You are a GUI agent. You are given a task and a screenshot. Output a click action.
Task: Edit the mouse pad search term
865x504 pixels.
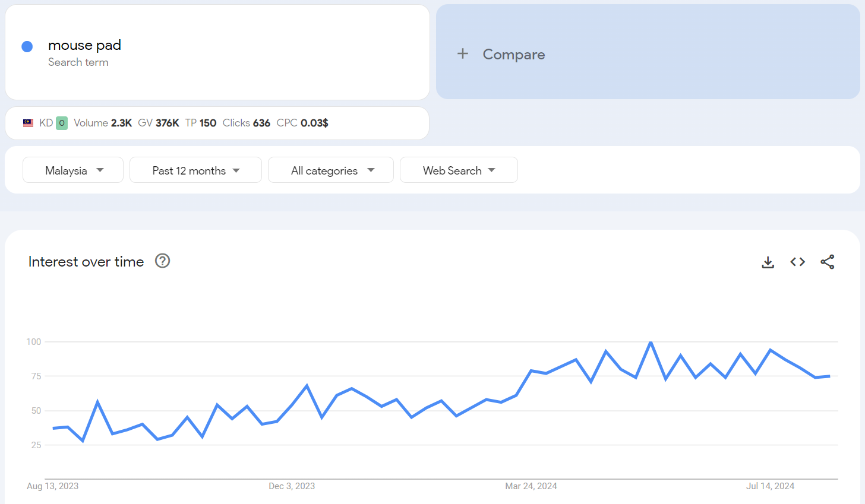[84, 45]
